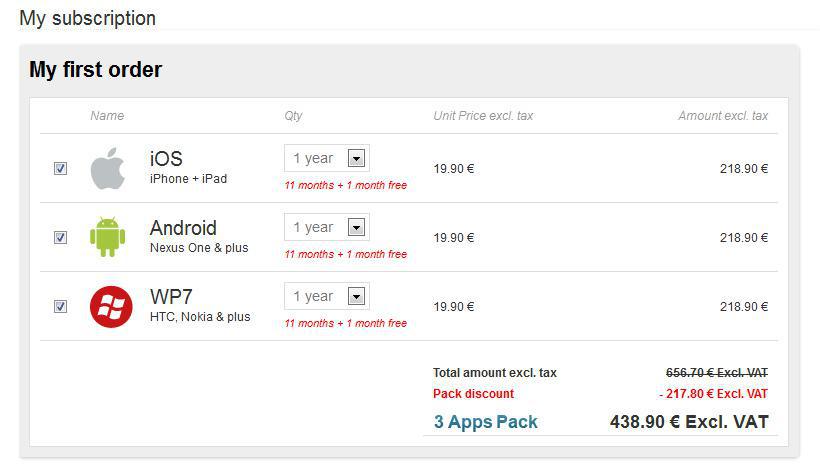820x470 pixels.
Task: Click the Name column header
Action: tap(107, 116)
